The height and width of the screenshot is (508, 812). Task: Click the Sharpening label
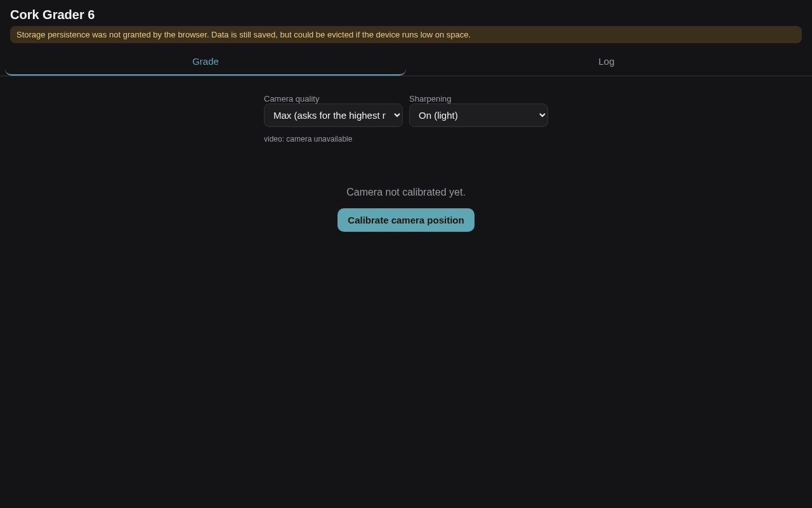pyautogui.click(x=430, y=98)
